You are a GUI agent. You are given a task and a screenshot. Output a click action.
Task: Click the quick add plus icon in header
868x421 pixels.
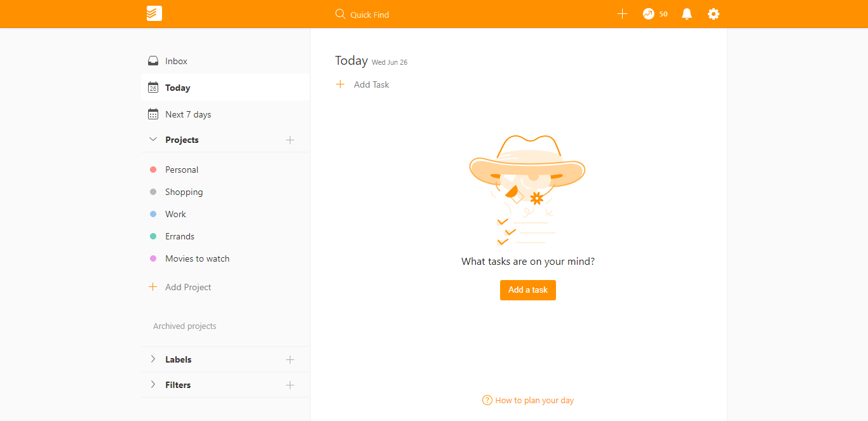pyautogui.click(x=622, y=14)
